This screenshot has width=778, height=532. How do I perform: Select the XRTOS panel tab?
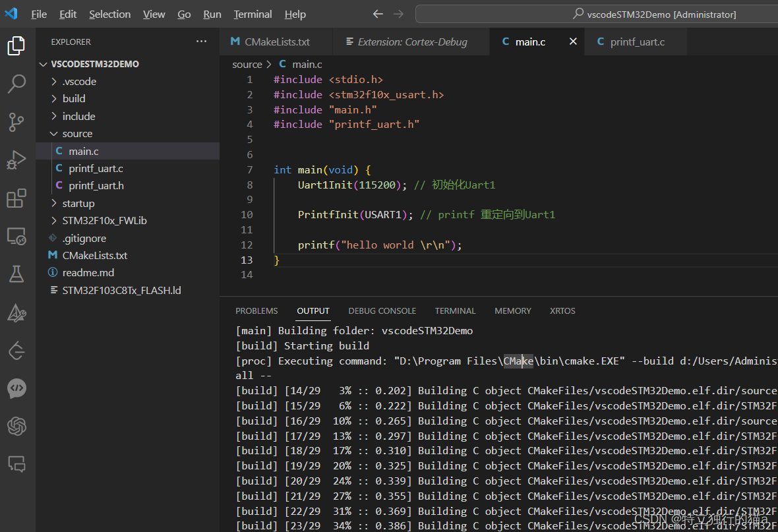562,310
